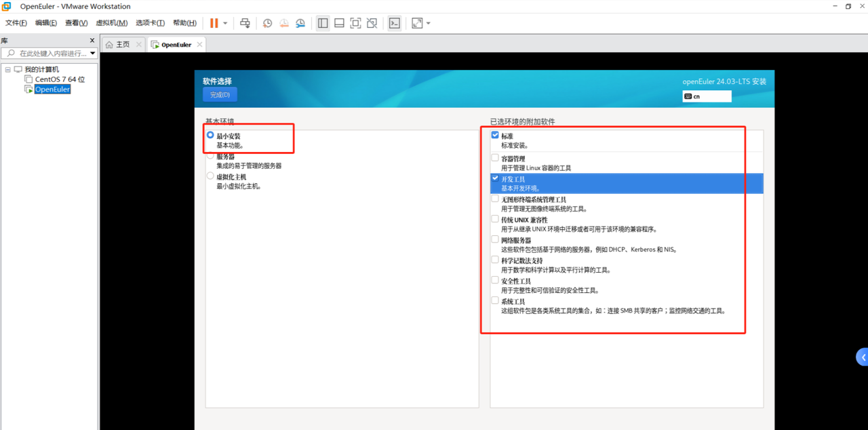Select OpenEuler in the library tree
This screenshot has width=868, height=430.
[52, 90]
